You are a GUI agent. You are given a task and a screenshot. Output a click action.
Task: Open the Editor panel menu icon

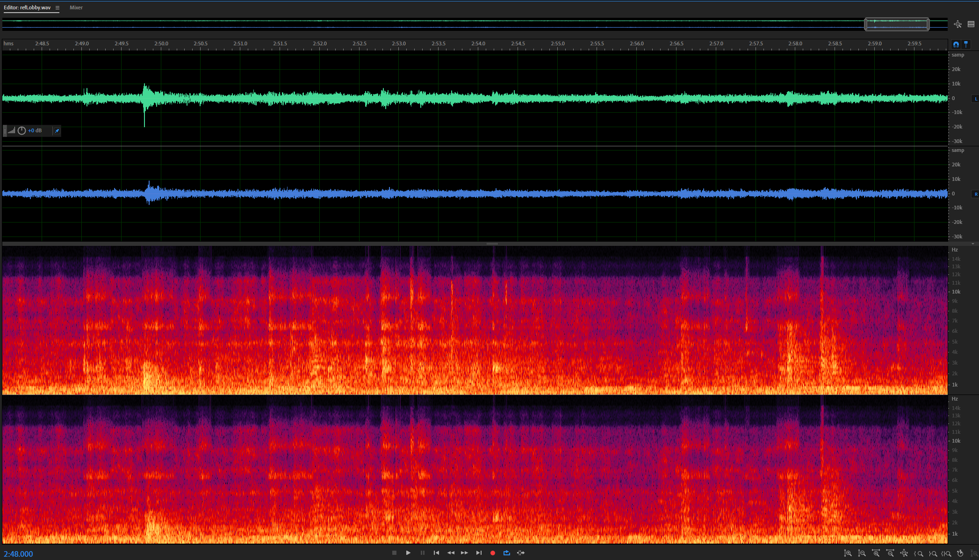pyautogui.click(x=58, y=7)
